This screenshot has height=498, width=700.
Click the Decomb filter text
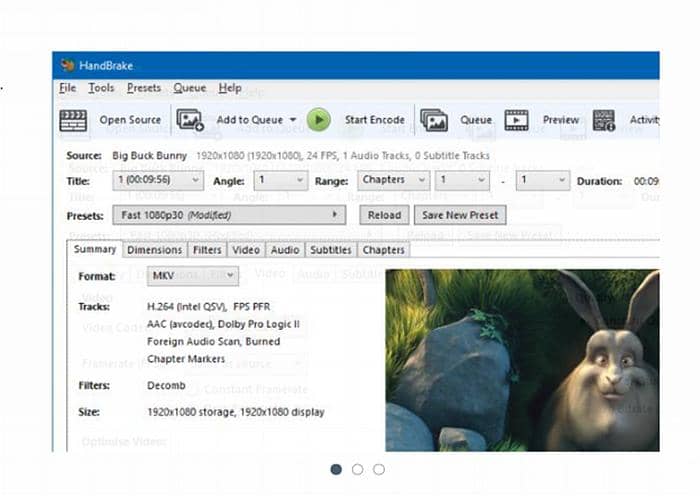(166, 386)
